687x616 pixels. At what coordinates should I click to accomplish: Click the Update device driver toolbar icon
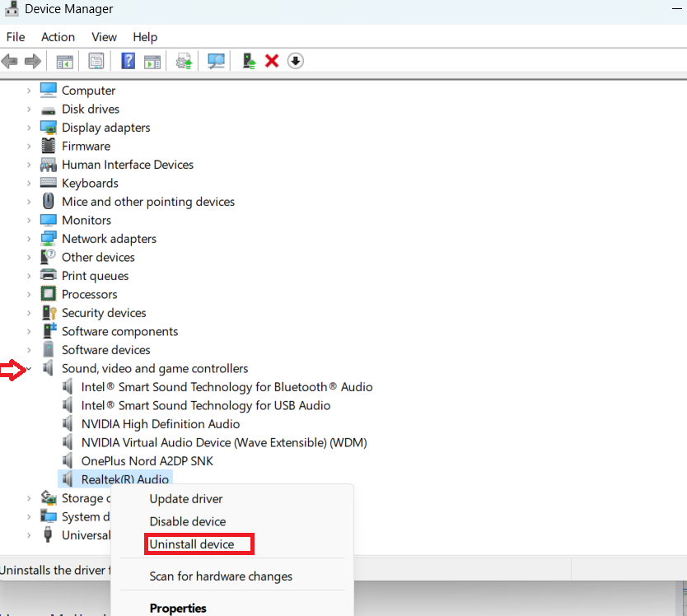click(x=248, y=61)
